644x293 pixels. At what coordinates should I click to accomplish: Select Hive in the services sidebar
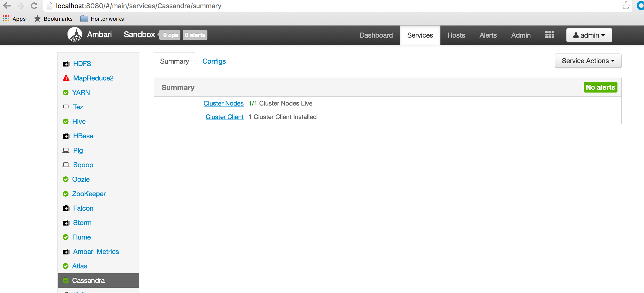click(x=79, y=121)
